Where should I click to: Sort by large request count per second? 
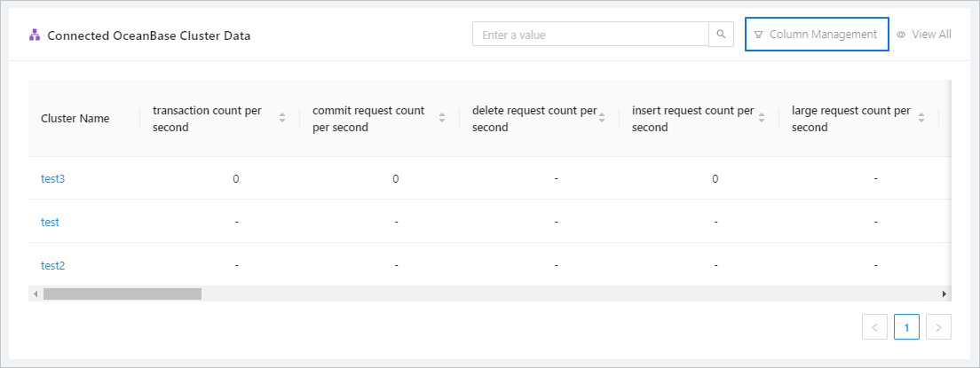point(921,118)
